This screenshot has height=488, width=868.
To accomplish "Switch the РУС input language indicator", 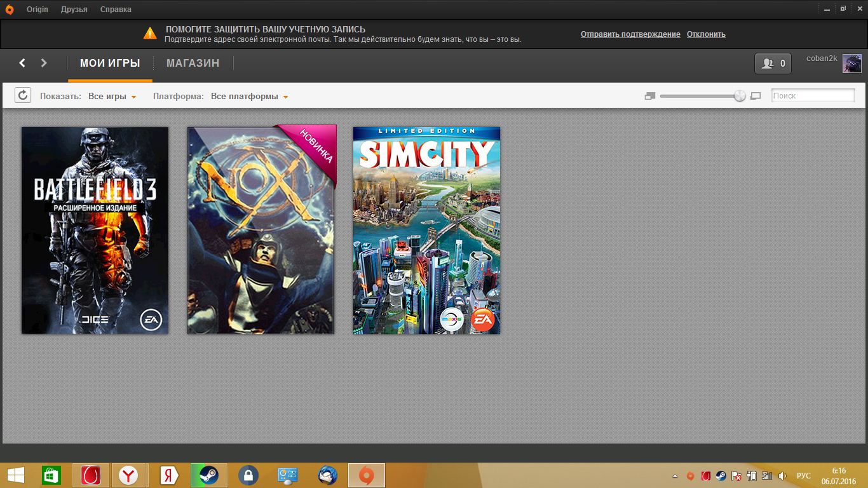I will point(804,476).
